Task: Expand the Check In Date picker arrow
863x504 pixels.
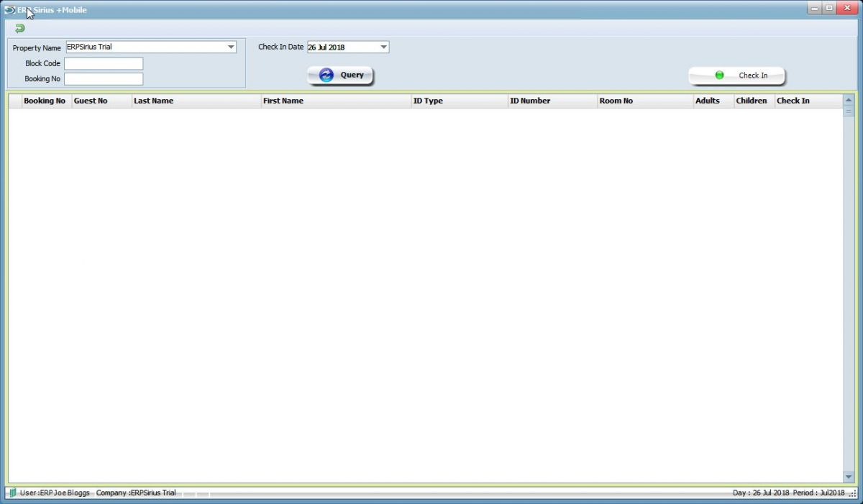Action: (383, 47)
